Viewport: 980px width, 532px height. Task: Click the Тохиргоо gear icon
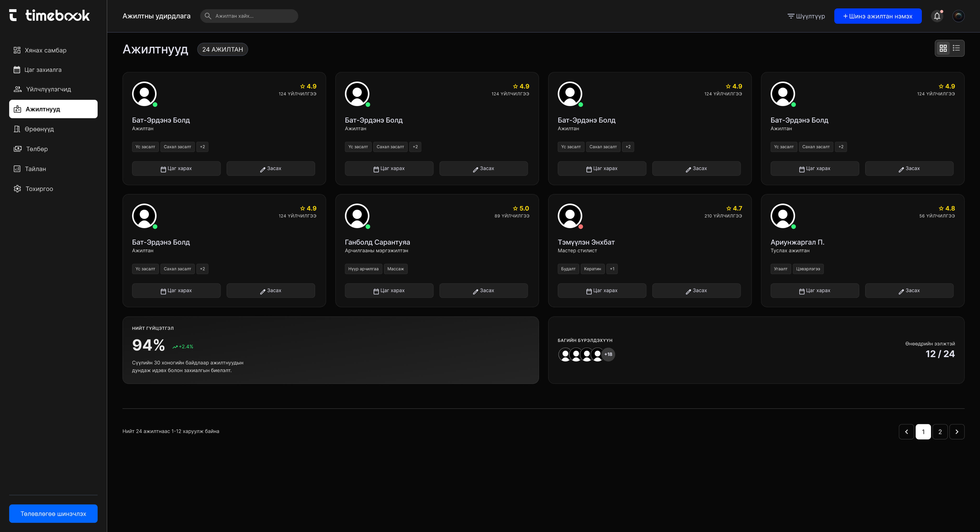17,188
